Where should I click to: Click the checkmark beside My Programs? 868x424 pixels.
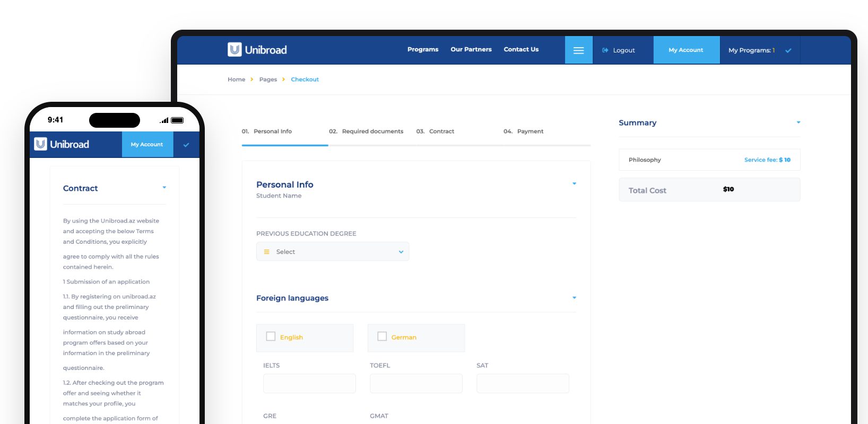coord(788,50)
